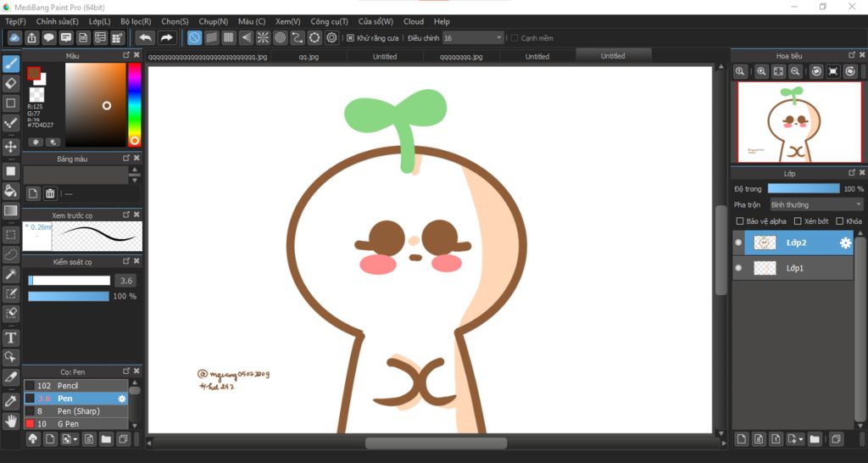Click the export share icon in toolbar

32,37
